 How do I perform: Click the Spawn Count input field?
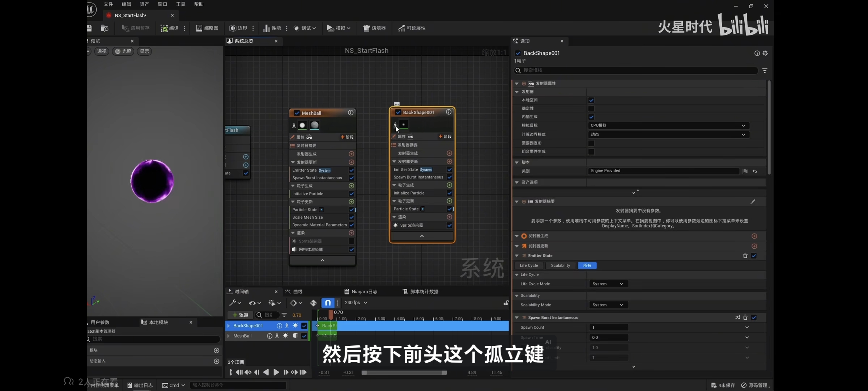click(x=608, y=327)
